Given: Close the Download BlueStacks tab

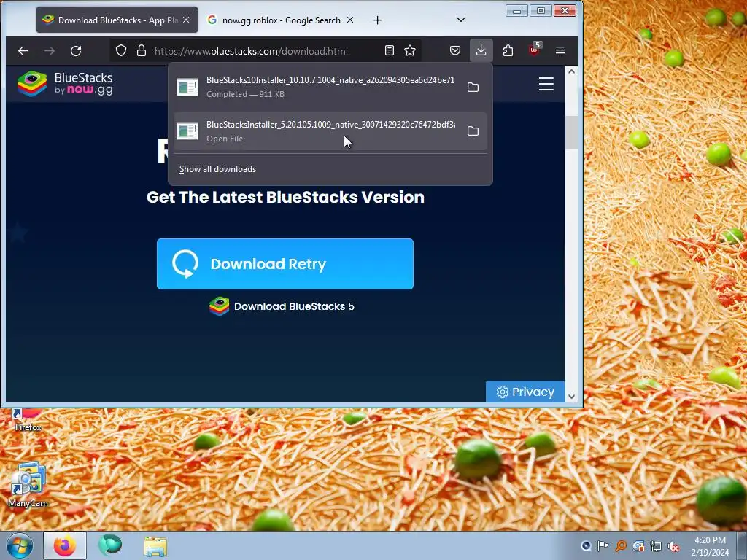Looking at the screenshot, I should point(186,20).
